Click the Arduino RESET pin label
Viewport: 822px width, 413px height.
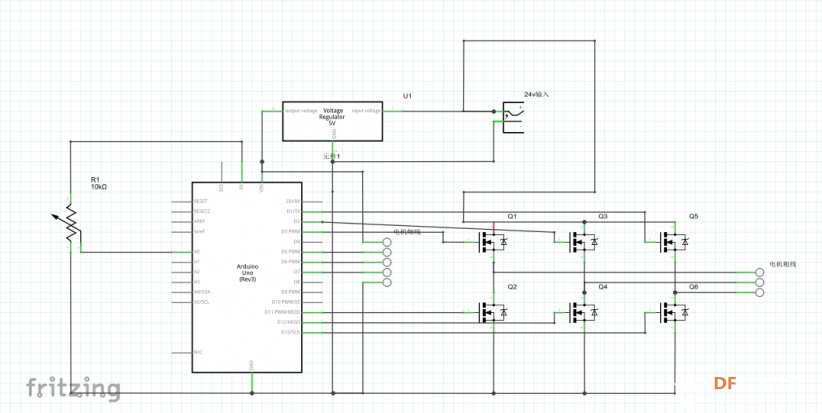click(x=200, y=201)
